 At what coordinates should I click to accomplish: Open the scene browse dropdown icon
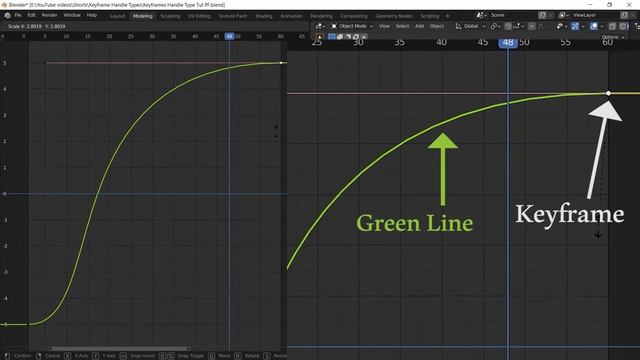[x=481, y=15]
